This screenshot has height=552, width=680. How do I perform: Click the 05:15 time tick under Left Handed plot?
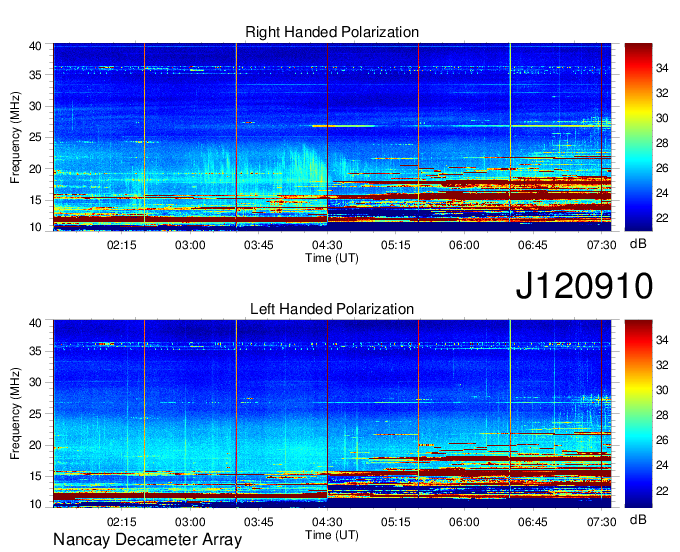[x=396, y=522]
